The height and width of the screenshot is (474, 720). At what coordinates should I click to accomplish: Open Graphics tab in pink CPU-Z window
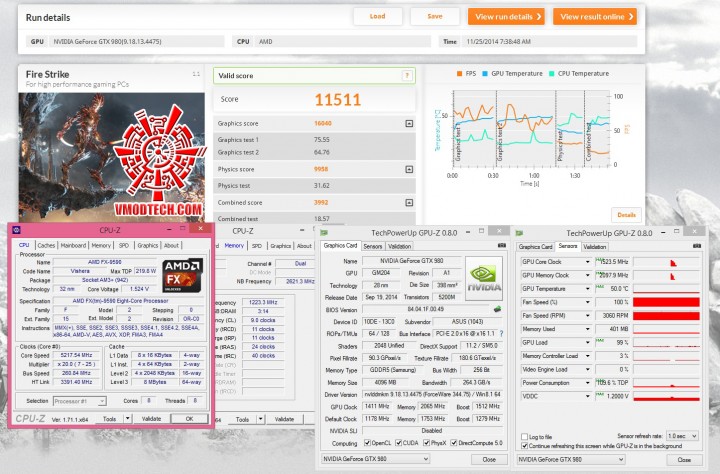[x=147, y=245]
